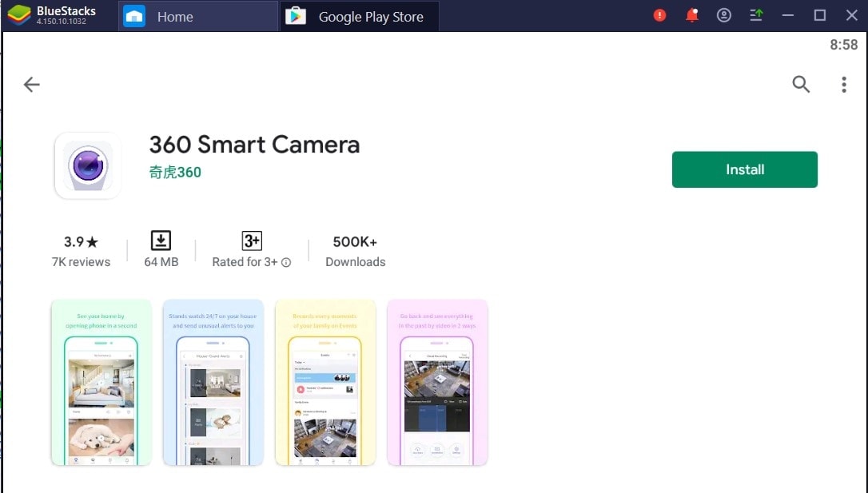Minimize the BlueStacks window
868x493 pixels.
point(788,15)
